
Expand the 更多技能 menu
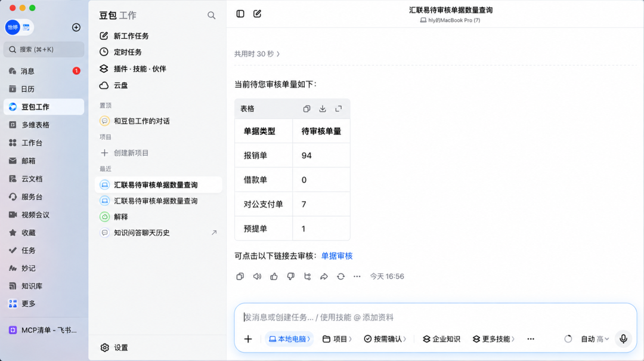click(493, 339)
